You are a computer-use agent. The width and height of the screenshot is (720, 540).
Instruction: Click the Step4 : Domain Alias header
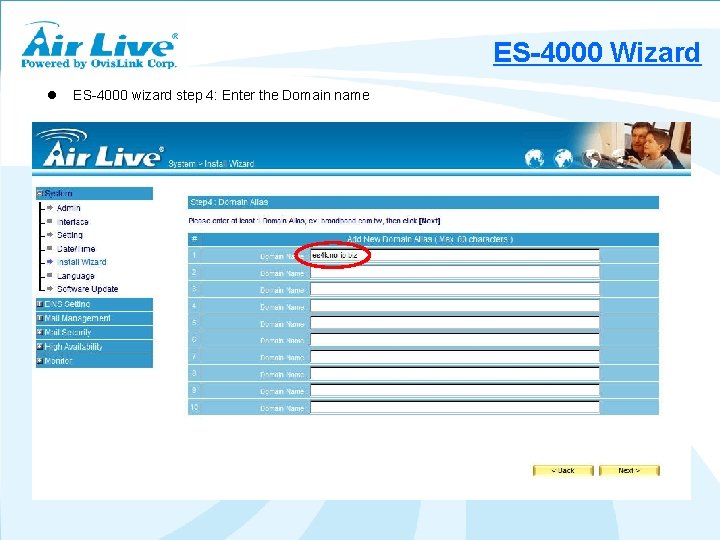pos(423,202)
